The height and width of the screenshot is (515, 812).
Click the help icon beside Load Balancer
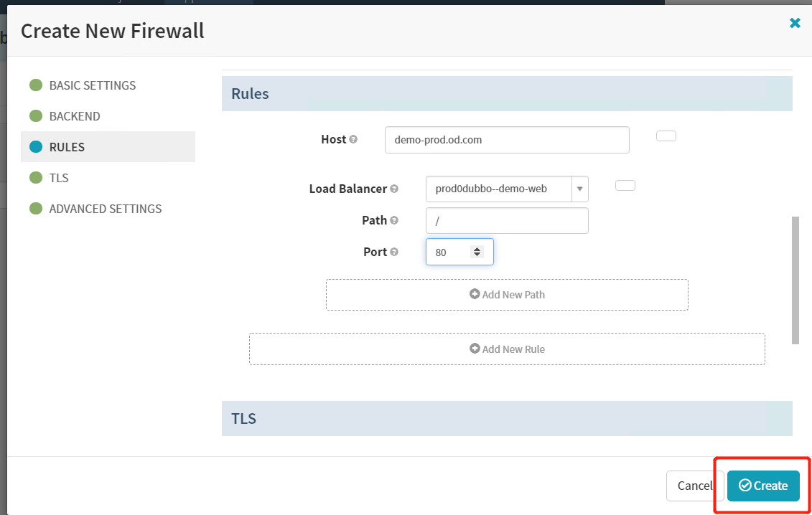coord(394,189)
